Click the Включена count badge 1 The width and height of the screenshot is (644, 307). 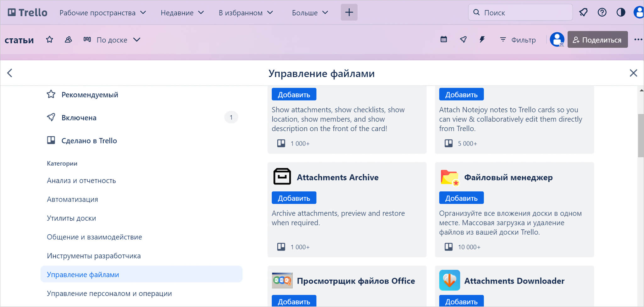pyautogui.click(x=231, y=118)
